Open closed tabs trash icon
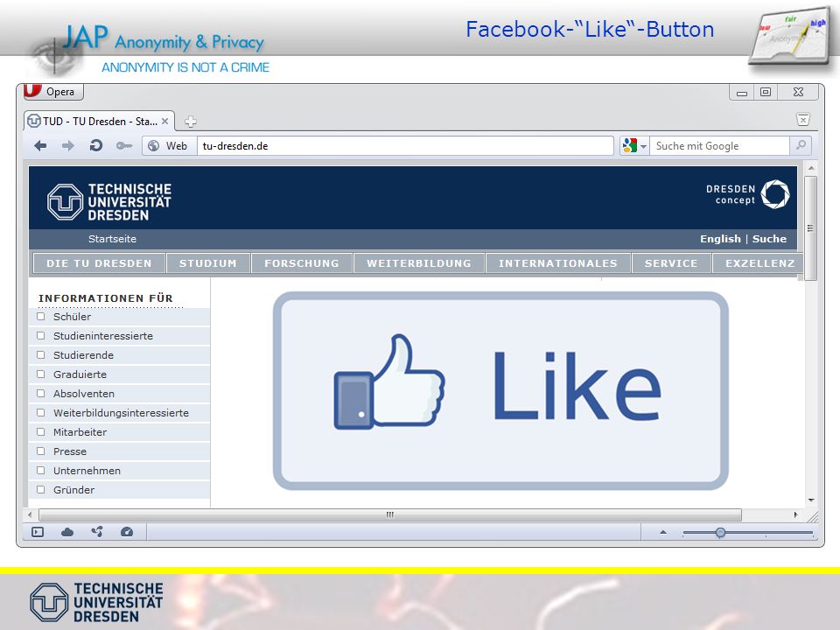 click(803, 120)
